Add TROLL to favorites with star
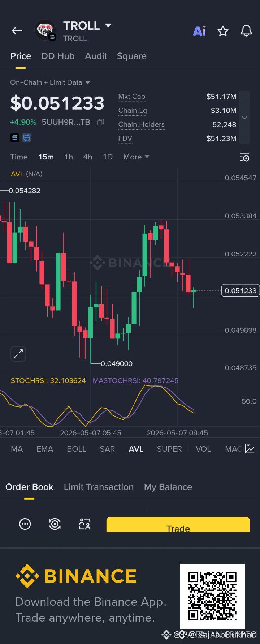Screen dimensions: 260x644 click(223, 31)
